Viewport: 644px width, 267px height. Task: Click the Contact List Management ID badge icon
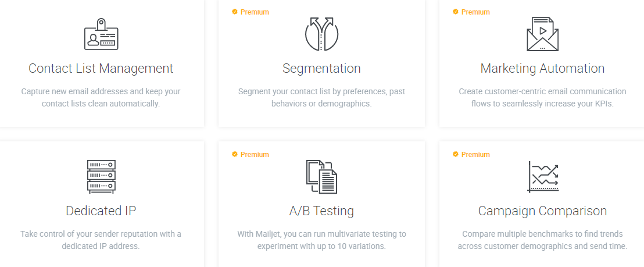click(x=101, y=34)
